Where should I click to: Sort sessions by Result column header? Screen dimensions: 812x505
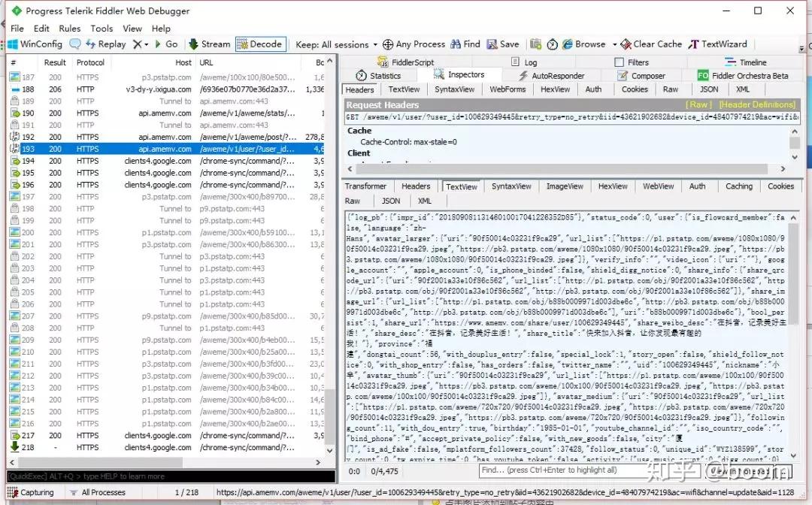[x=55, y=62]
